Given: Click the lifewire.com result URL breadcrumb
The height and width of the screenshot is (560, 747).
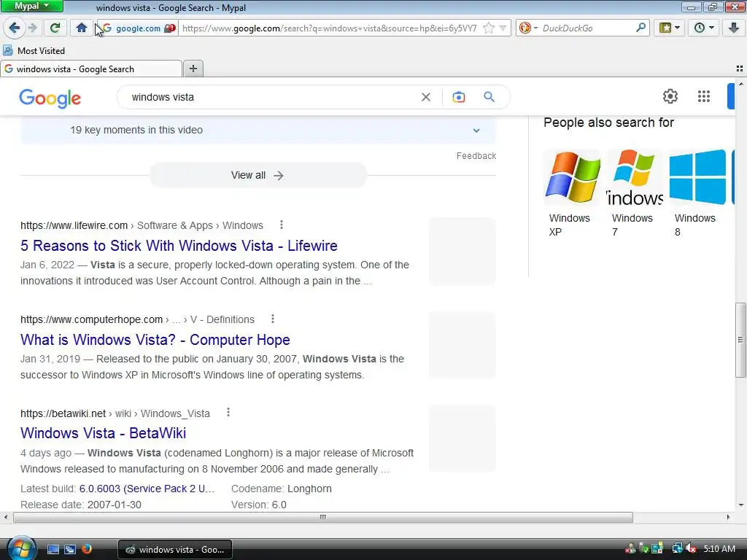Looking at the screenshot, I should click(142, 225).
